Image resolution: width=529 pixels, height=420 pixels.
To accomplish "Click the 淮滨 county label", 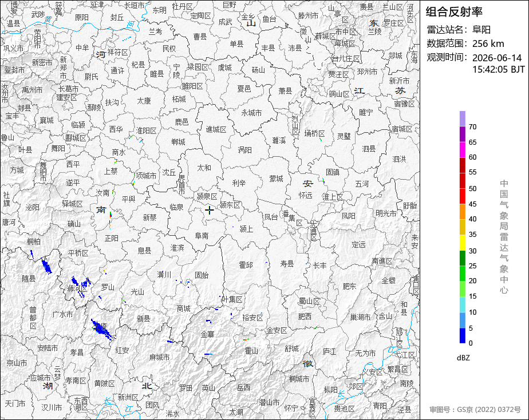I will 177,248.
